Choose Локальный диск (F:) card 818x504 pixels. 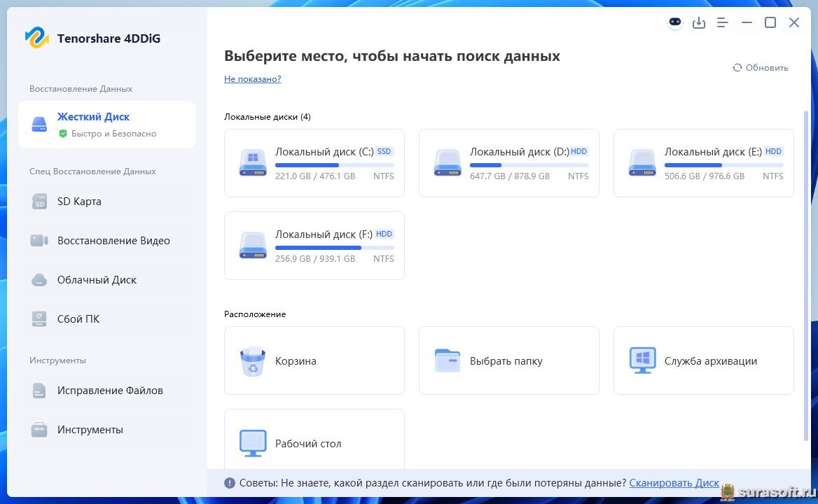tap(314, 246)
